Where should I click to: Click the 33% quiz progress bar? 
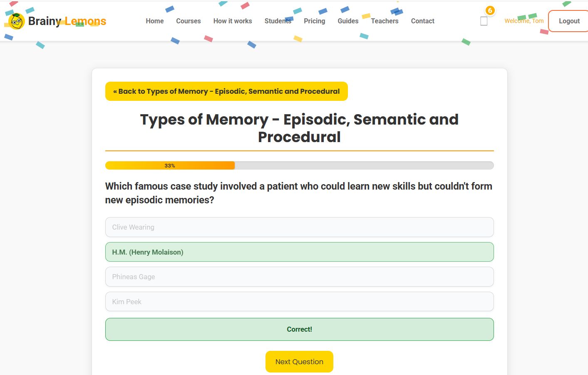coord(299,165)
